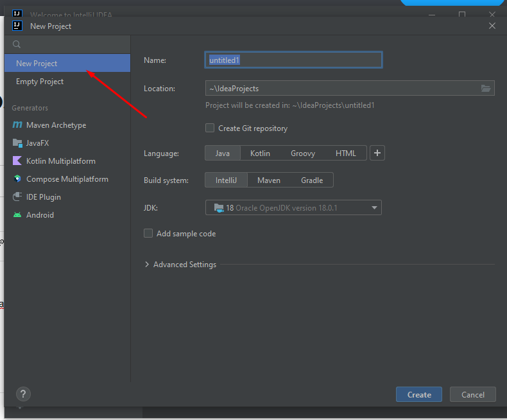Select Java as the language
507x420 pixels.
tap(223, 153)
